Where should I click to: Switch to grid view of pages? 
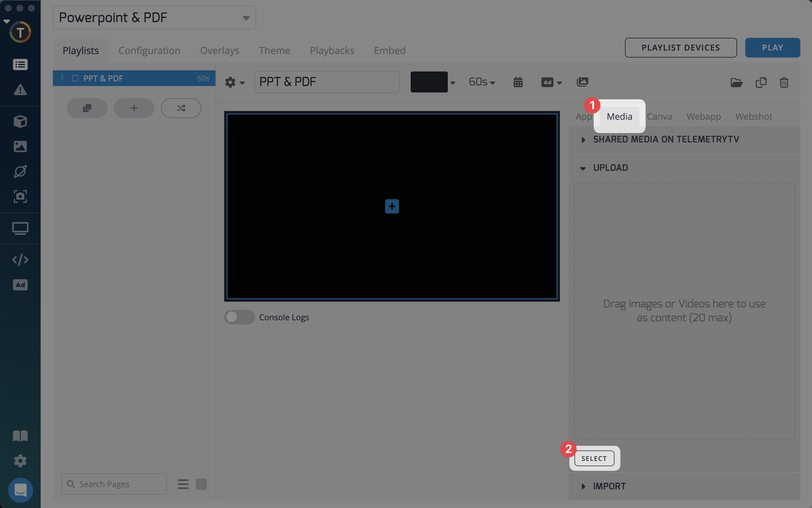[x=201, y=484]
